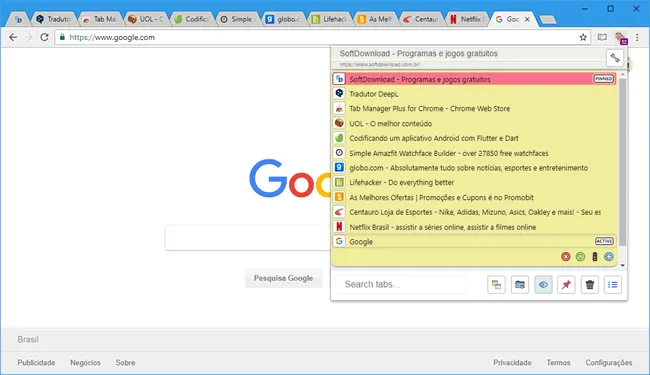This screenshot has width=650, height=375.
Task: Select the 'Google' row marked ACTIVE
Action: (x=474, y=241)
